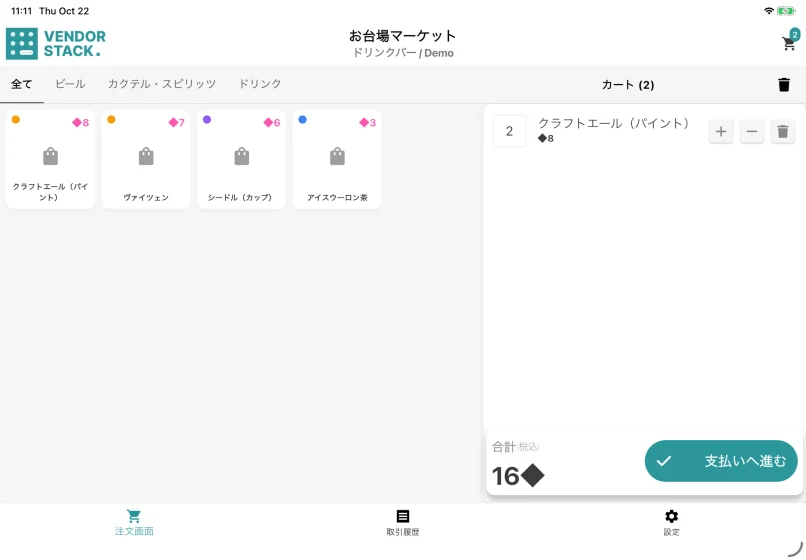Click the Wi-Fi icon in the status bar
Viewport: 806px width, 560px height.
768,11
